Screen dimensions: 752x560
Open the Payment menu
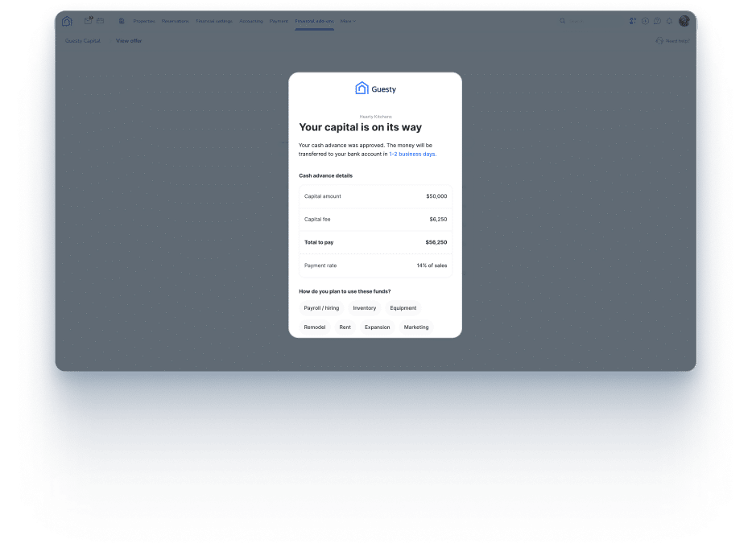(279, 21)
